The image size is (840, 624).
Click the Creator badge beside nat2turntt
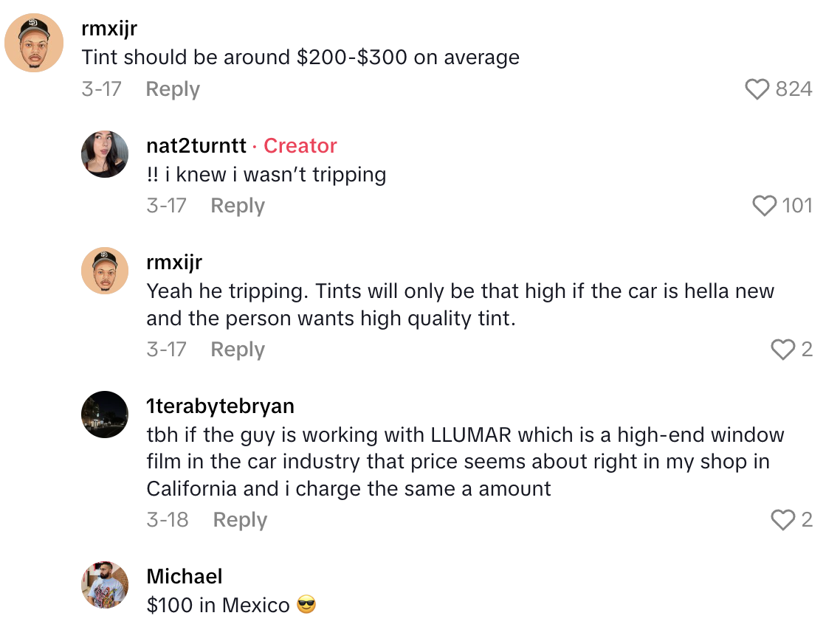(x=300, y=145)
